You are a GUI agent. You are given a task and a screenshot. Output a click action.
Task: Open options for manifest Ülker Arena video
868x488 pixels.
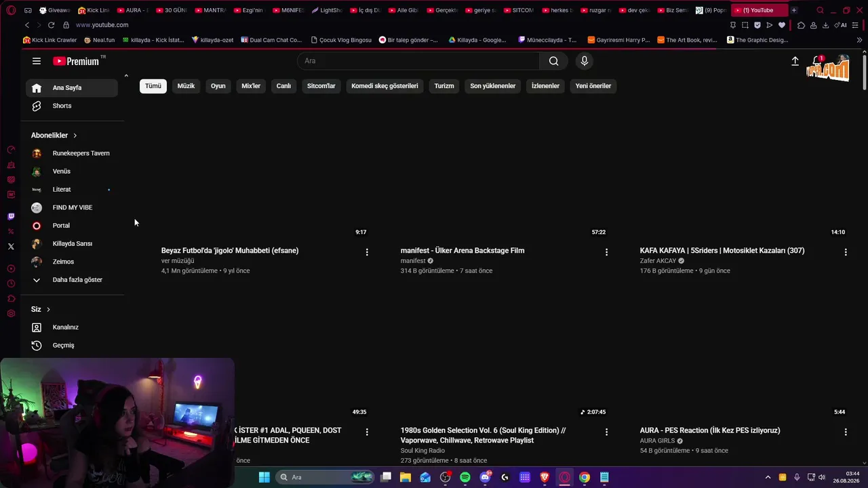click(x=606, y=252)
